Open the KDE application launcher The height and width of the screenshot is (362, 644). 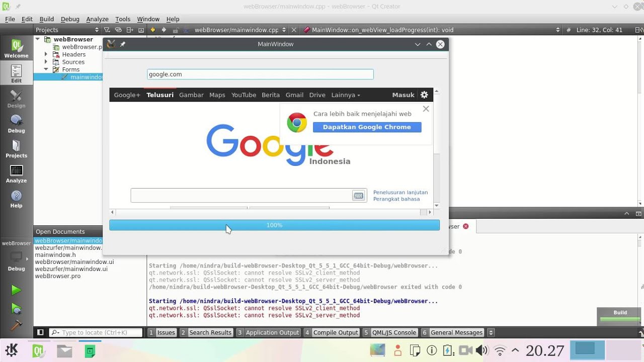[12, 350]
